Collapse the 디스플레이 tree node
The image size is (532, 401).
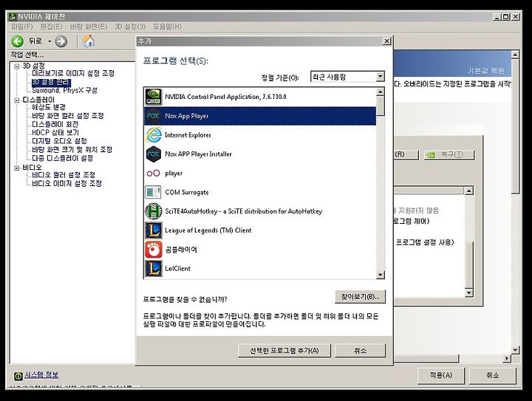click(x=16, y=100)
